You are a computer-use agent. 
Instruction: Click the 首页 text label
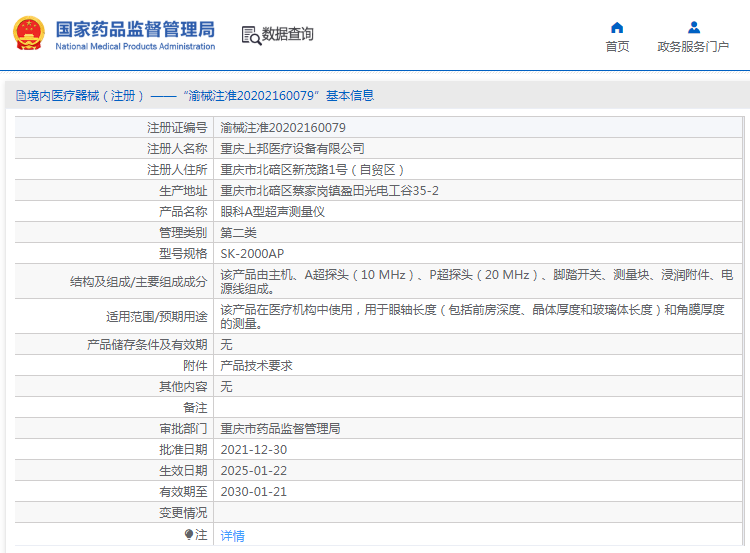617,47
